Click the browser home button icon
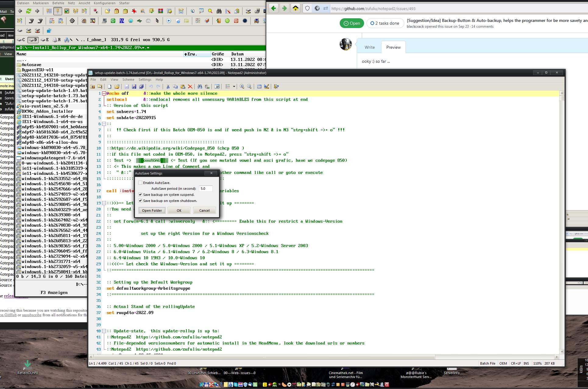Screen dimensions: 588x389 click(x=295, y=8)
